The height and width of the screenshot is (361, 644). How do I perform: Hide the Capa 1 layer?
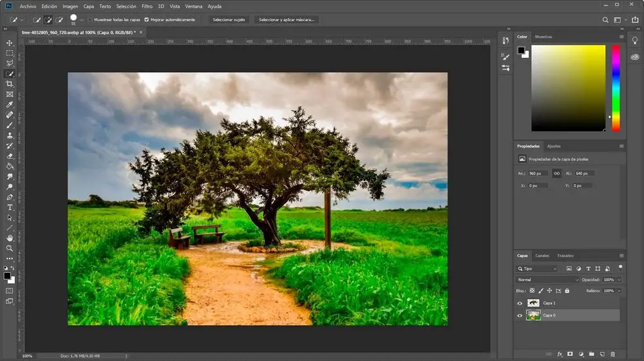pyautogui.click(x=520, y=303)
